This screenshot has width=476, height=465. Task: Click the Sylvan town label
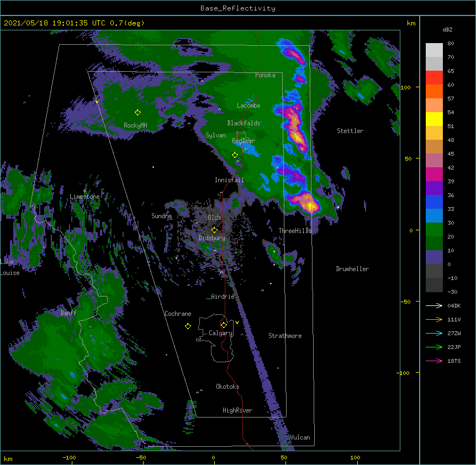pos(215,135)
